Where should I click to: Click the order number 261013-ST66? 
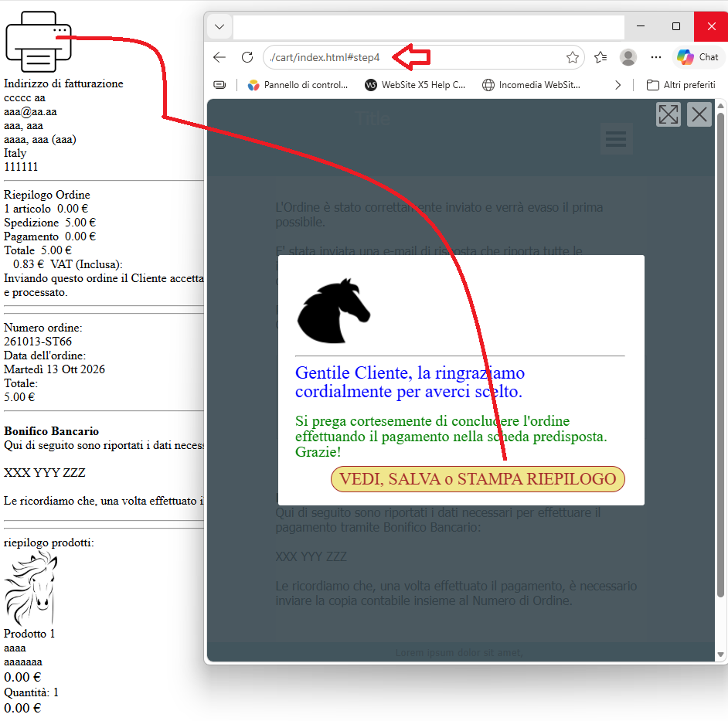(38, 342)
